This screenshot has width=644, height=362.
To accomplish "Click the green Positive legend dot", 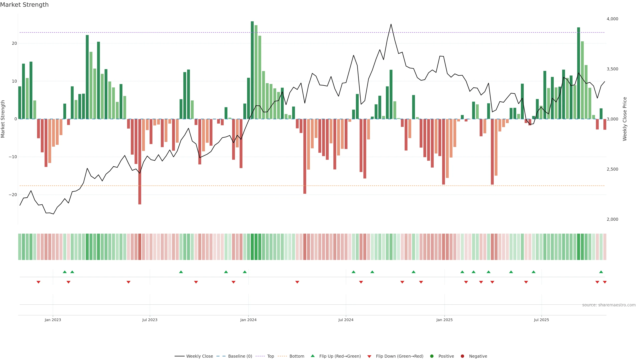I will point(432,356).
